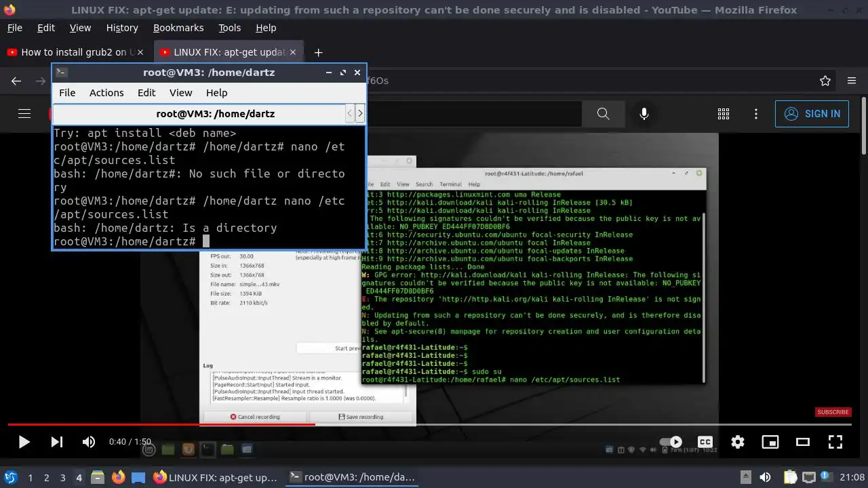Skip to next video
868x488 pixels.
pos(57,442)
